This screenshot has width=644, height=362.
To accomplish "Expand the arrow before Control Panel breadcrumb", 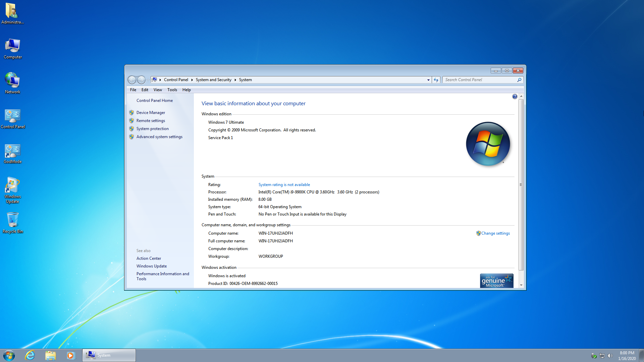I will (x=160, y=80).
